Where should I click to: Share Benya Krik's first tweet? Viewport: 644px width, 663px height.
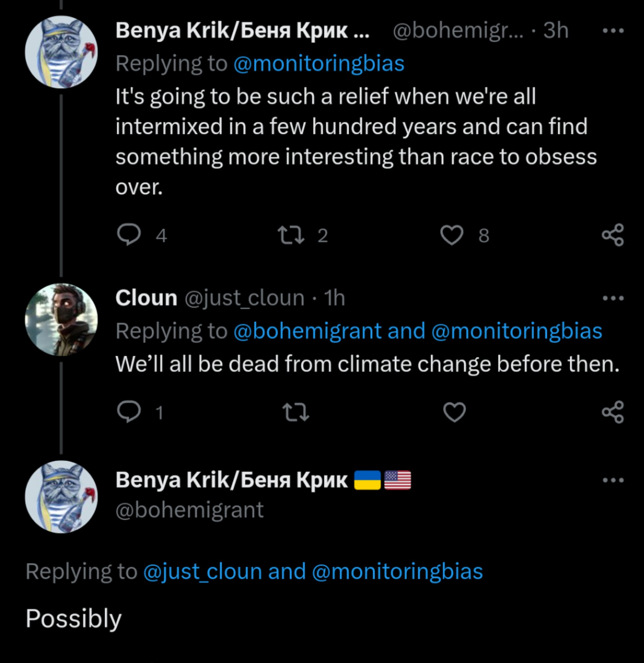tap(613, 235)
